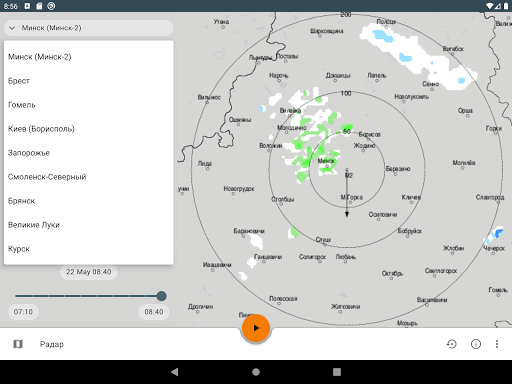The height and width of the screenshot is (384, 512).
Task: Select Гомель from the station list
Action: [x=89, y=105]
